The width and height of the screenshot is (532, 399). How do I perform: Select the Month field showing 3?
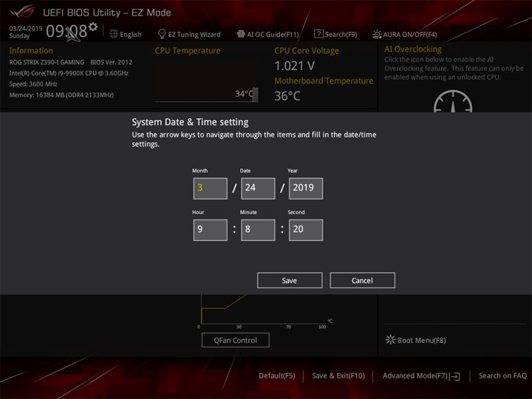click(211, 188)
